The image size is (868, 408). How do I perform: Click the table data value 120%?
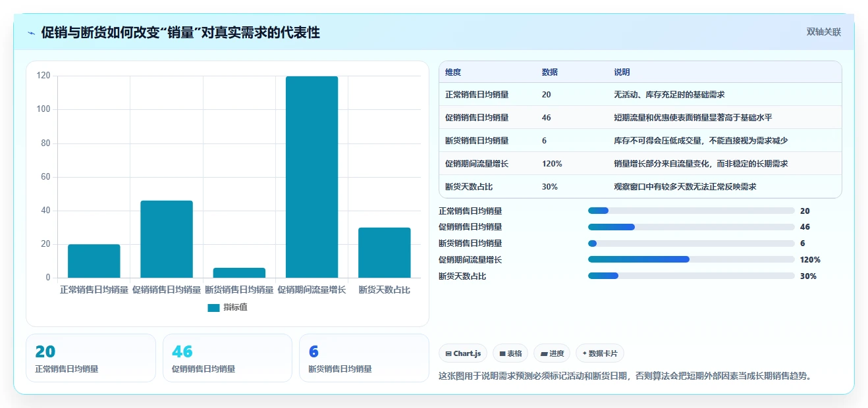pyautogui.click(x=552, y=164)
